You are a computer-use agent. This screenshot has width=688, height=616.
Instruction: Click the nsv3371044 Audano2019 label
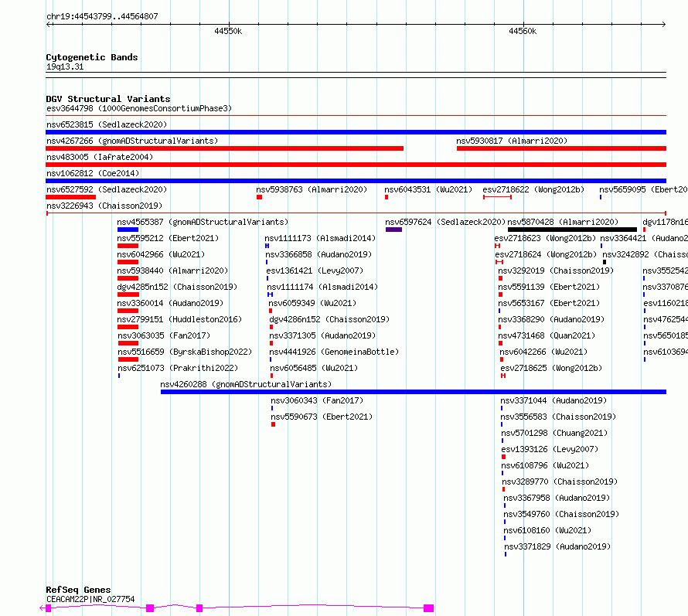(x=553, y=400)
